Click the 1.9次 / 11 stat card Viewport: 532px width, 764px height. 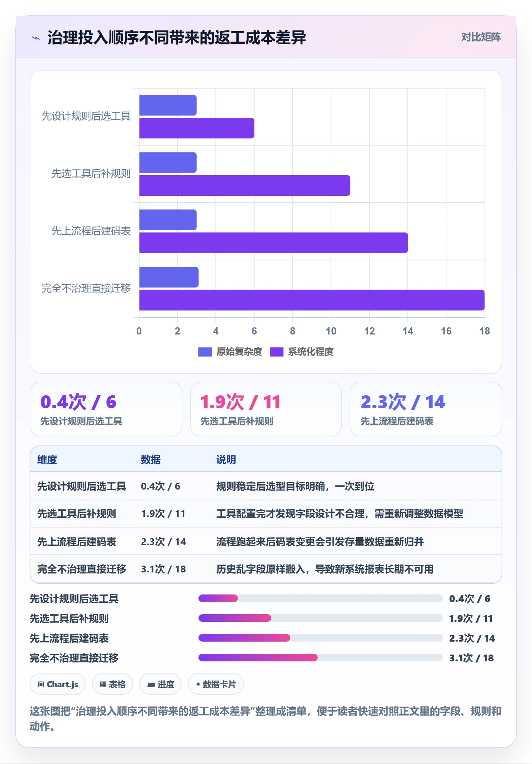tap(266, 409)
